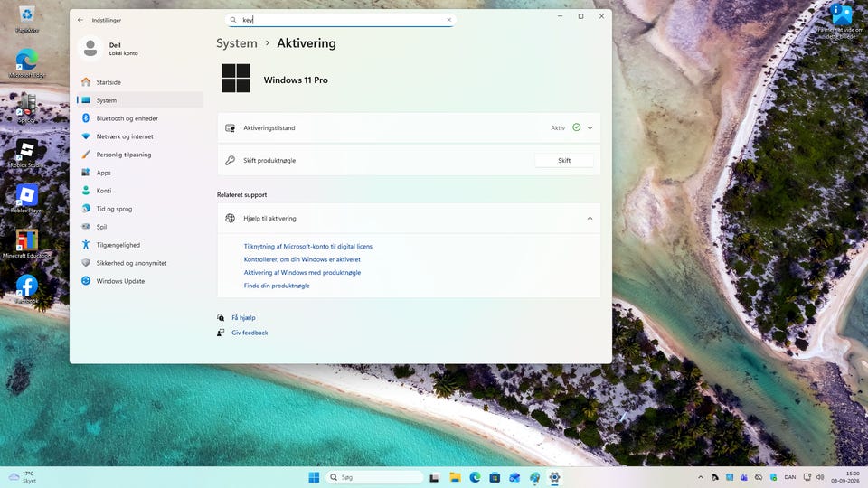Click the Giv feedback link

(250, 333)
